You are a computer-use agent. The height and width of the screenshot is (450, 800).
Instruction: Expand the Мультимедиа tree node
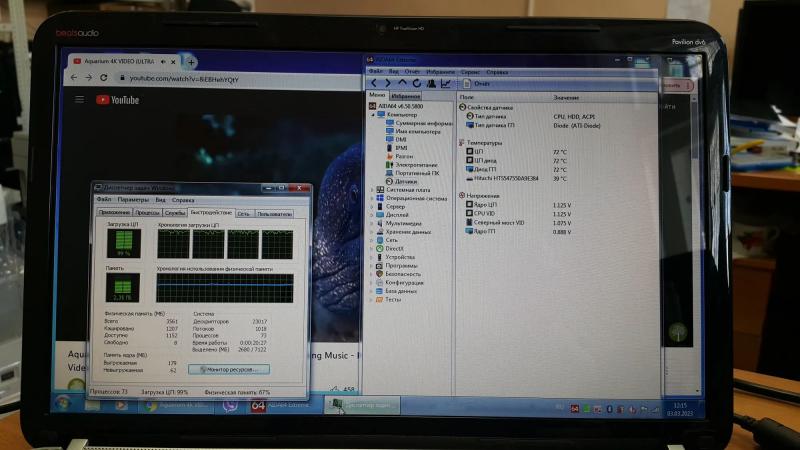click(x=372, y=223)
